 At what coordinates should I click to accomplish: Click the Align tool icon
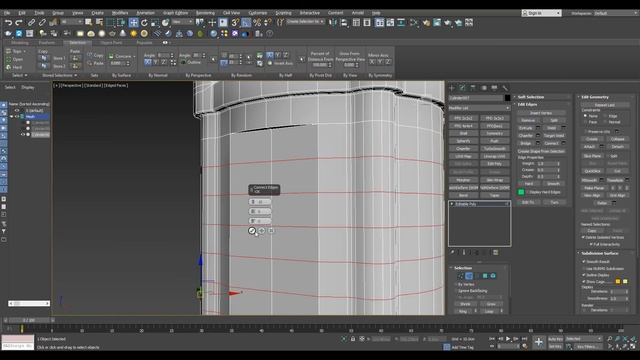[x=344, y=23]
